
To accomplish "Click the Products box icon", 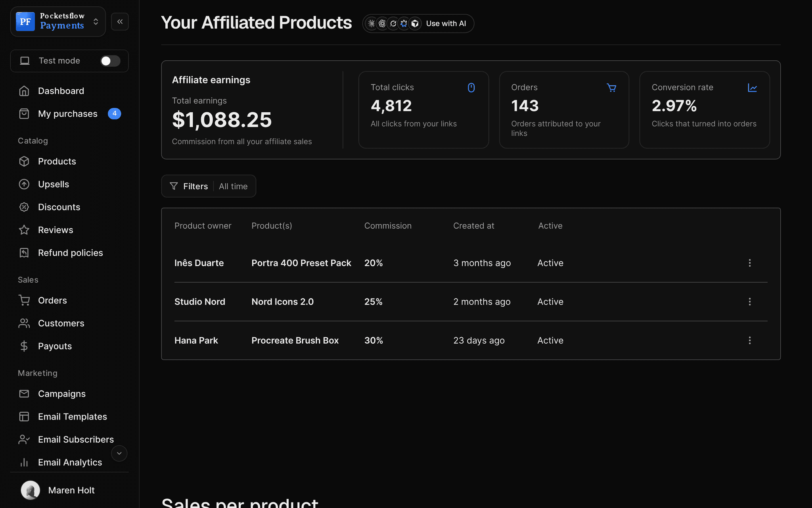I will pyautogui.click(x=24, y=162).
